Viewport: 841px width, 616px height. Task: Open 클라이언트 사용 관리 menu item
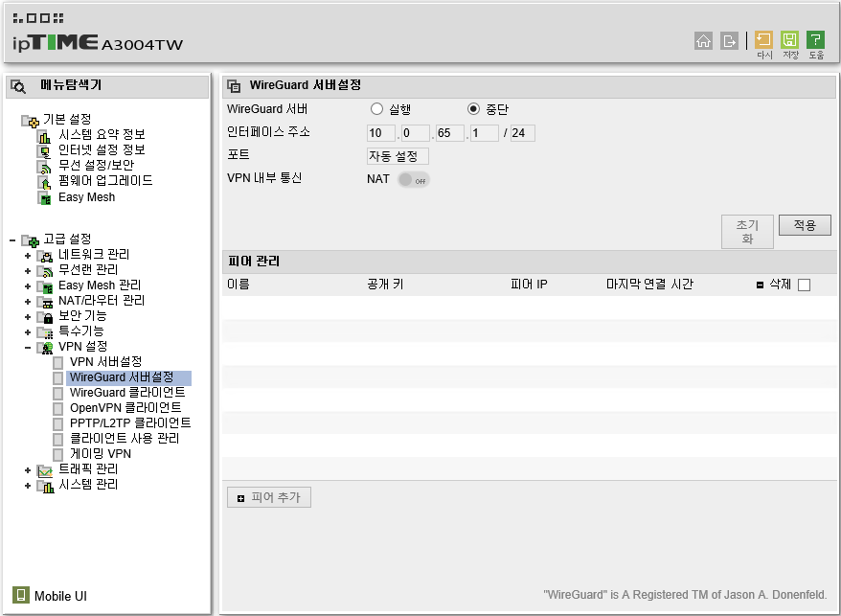(125, 439)
